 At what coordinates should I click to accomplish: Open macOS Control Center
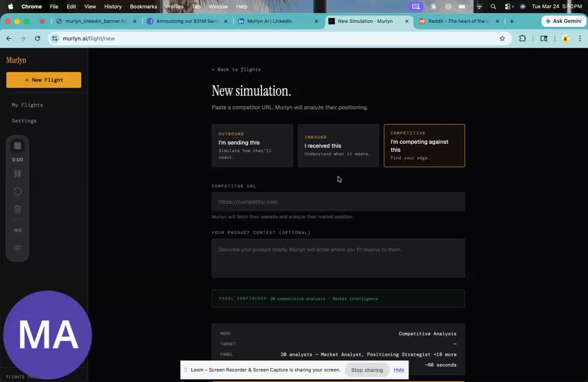coord(508,6)
